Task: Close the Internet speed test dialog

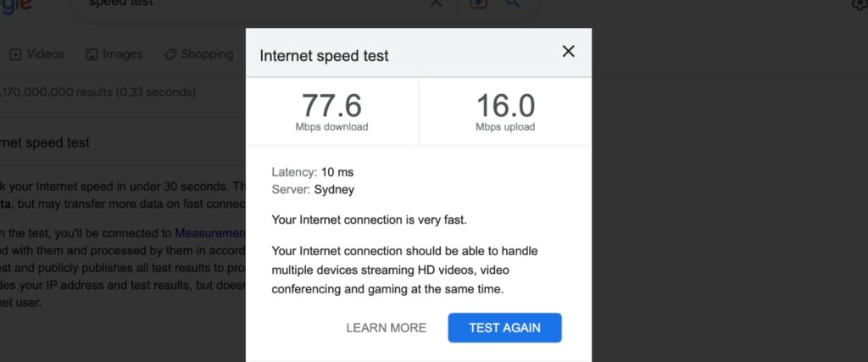Action: click(x=568, y=52)
